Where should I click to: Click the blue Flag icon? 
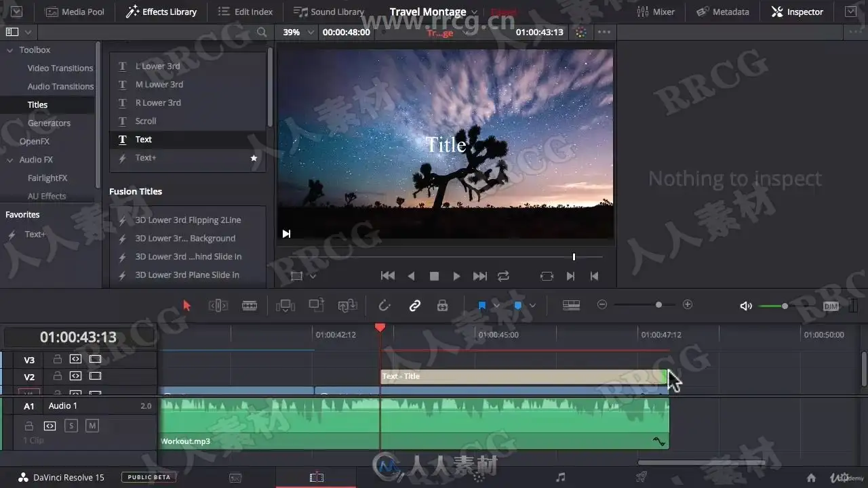[482, 306]
